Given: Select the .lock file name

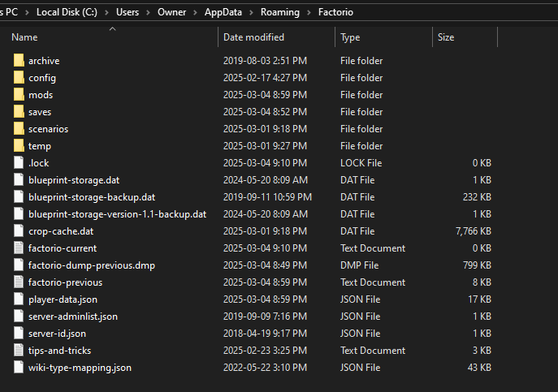Looking at the screenshot, I should pyautogui.click(x=38, y=163).
